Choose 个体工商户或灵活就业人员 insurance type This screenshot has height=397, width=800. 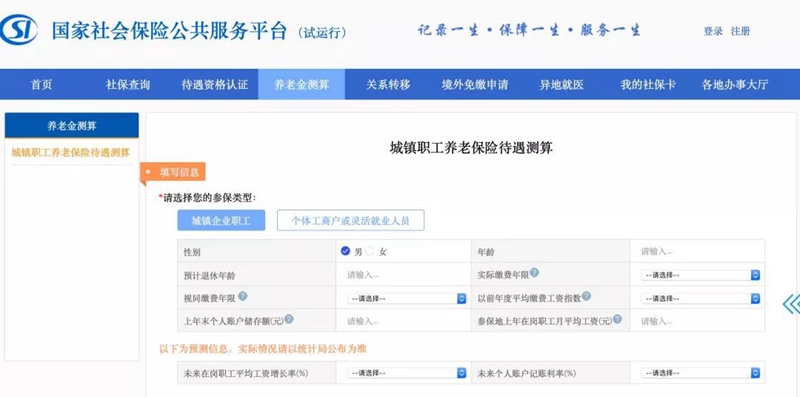351,220
